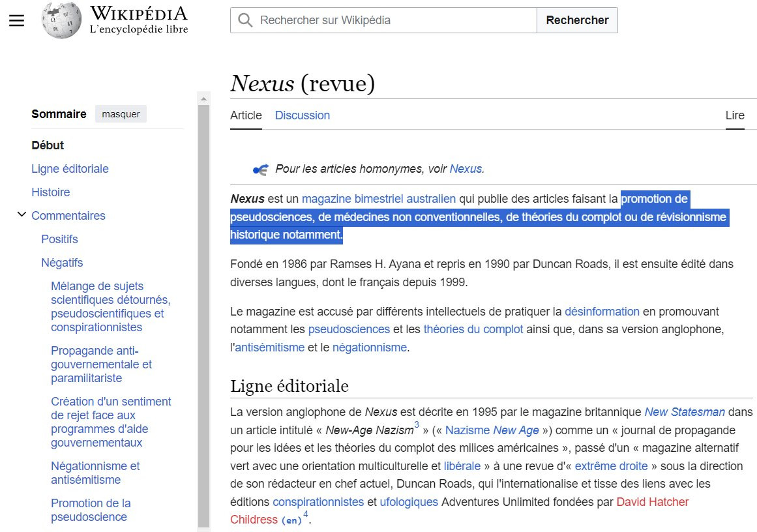Image resolution: width=757 pixels, height=532 pixels.
Task: Open the red David Hatcher Childress link
Action: tap(652, 502)
